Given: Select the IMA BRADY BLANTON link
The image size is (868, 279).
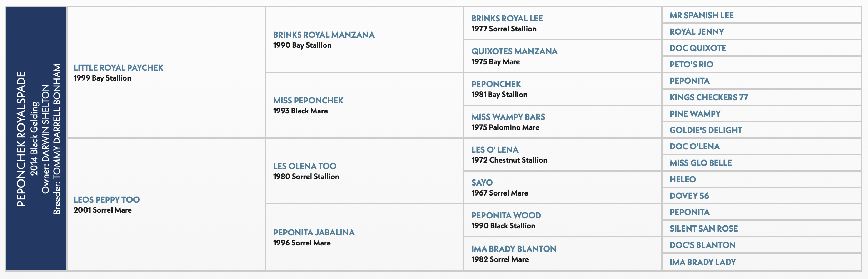Looking at the screenshot, I should 514,249.
